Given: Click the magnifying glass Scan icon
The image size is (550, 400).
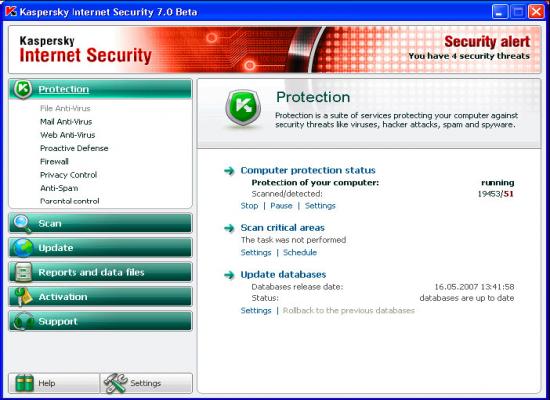Looking at the screenshot, I should coord(22,224).
